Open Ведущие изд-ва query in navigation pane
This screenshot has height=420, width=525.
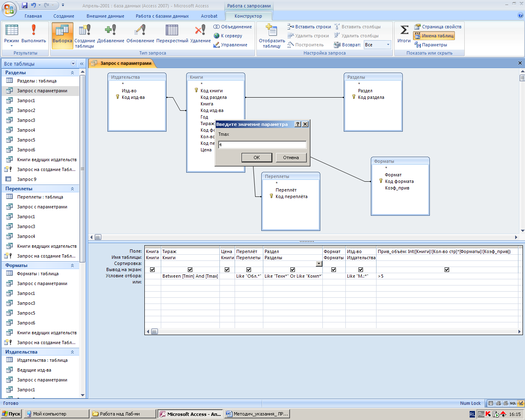point(34,370)
